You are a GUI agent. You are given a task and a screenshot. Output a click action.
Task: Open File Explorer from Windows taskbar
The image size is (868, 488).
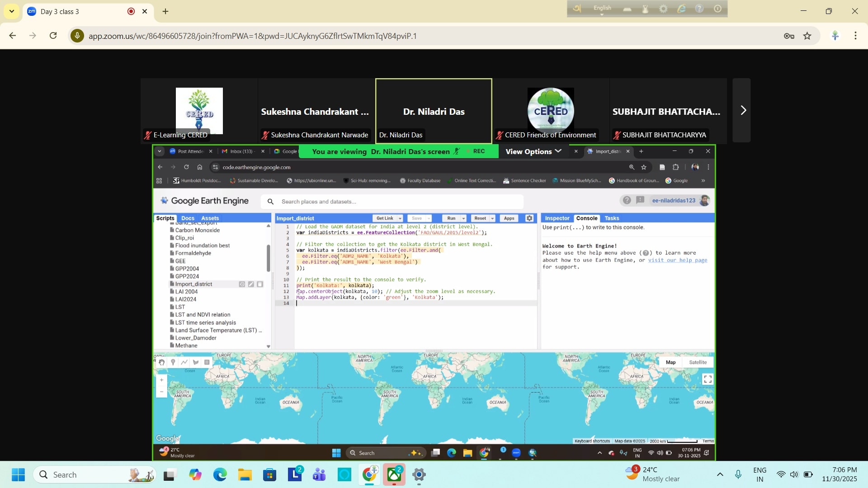click(245, 475)
